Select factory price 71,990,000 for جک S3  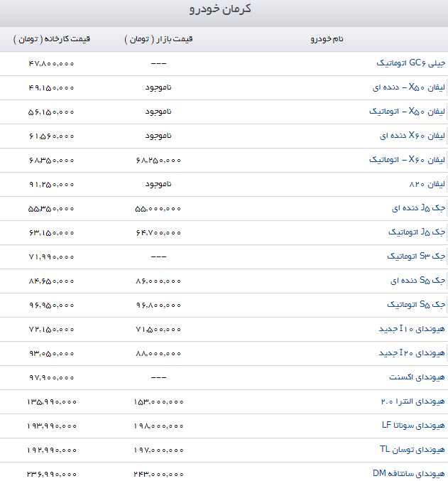52,257
